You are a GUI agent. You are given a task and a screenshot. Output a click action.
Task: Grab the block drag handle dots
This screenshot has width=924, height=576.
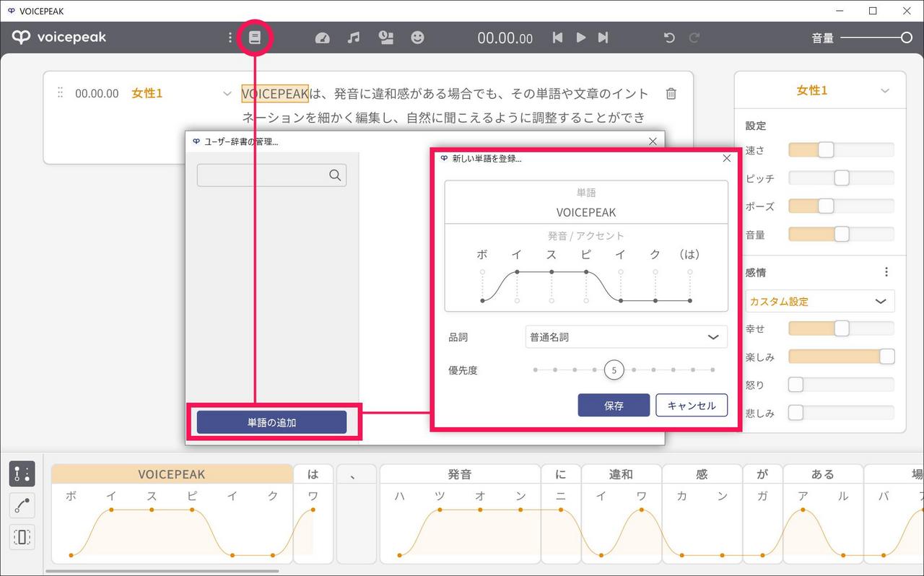point(60,93)
